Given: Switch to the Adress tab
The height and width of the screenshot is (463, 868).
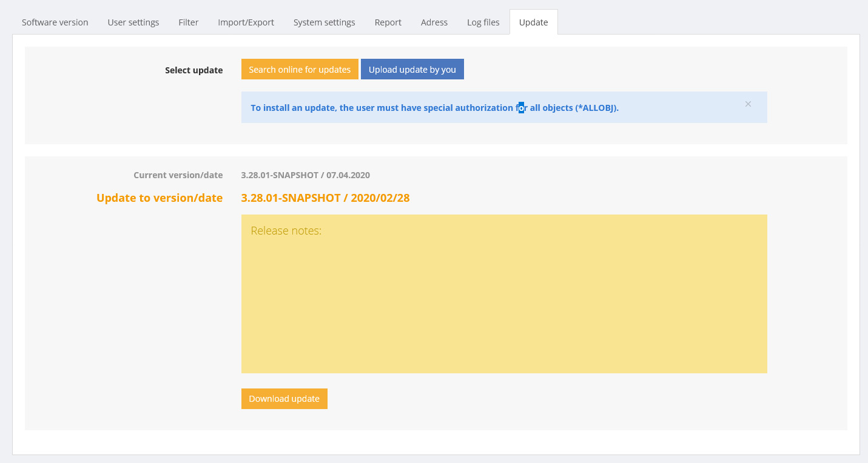Looking at the screenshot, I should point(434,22).
